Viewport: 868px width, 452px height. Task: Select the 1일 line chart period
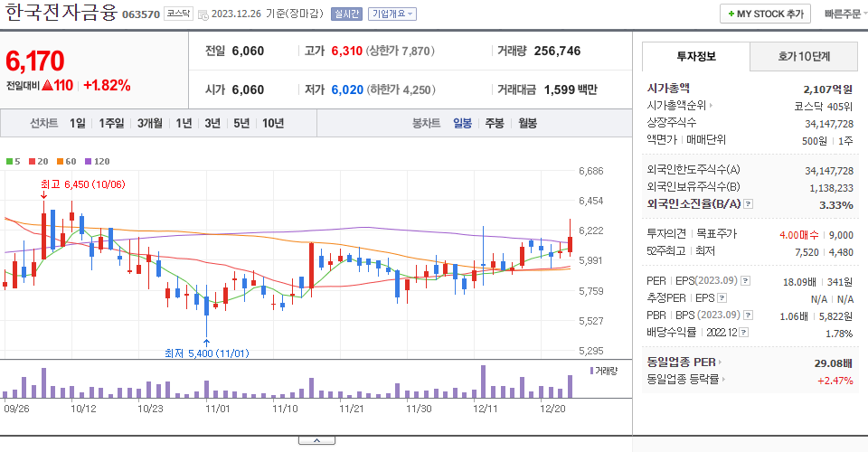(78, 123)
